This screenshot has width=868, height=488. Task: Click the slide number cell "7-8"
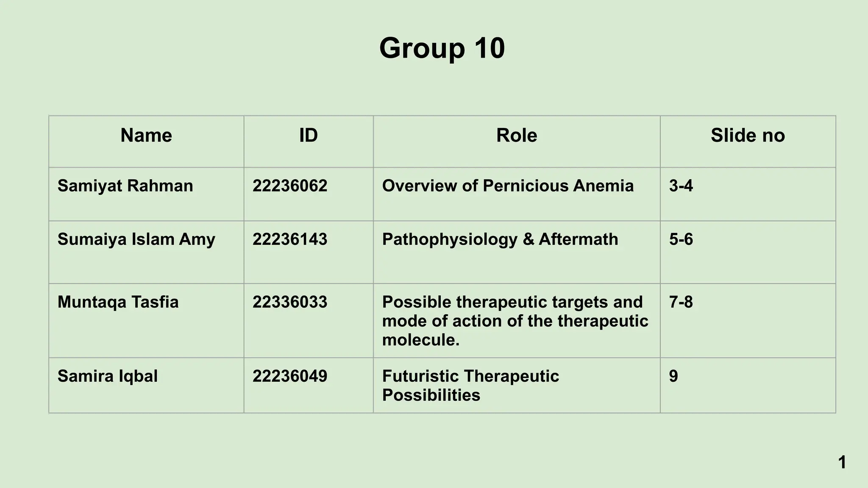[681, 302]
